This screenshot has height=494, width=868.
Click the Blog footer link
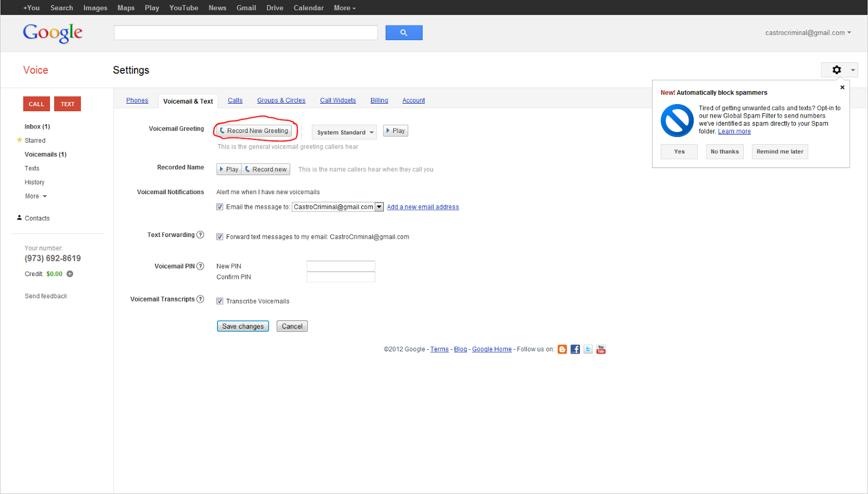(x=461, y=349)
